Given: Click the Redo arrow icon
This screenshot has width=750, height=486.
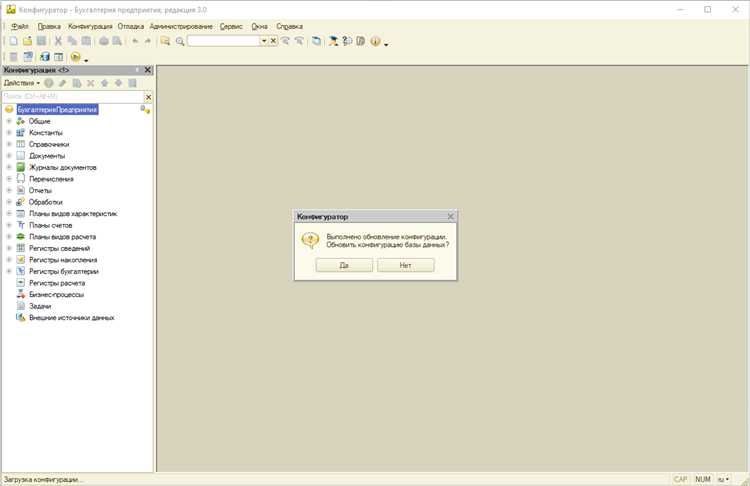Looking at the screenshot, I should click(148, 41).
